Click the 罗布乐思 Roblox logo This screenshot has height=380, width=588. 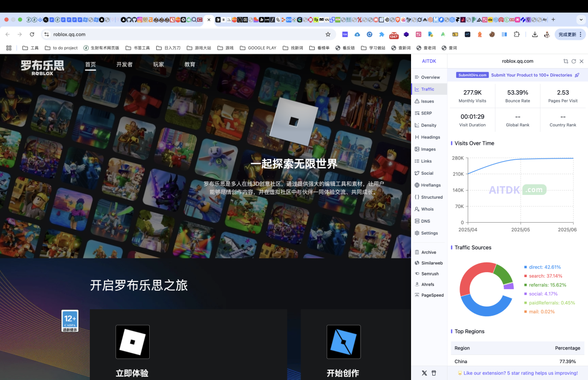coord(42,68)
